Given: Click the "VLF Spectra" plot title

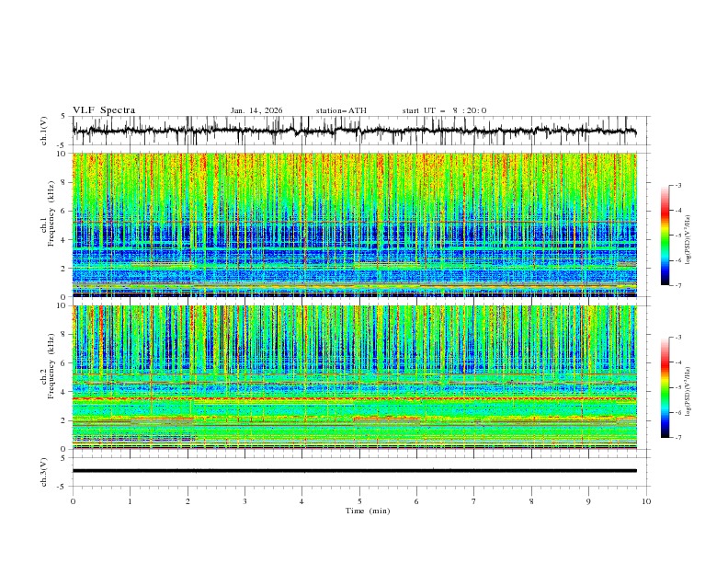Looking at the screenshot, I should (x=104, y=110).
